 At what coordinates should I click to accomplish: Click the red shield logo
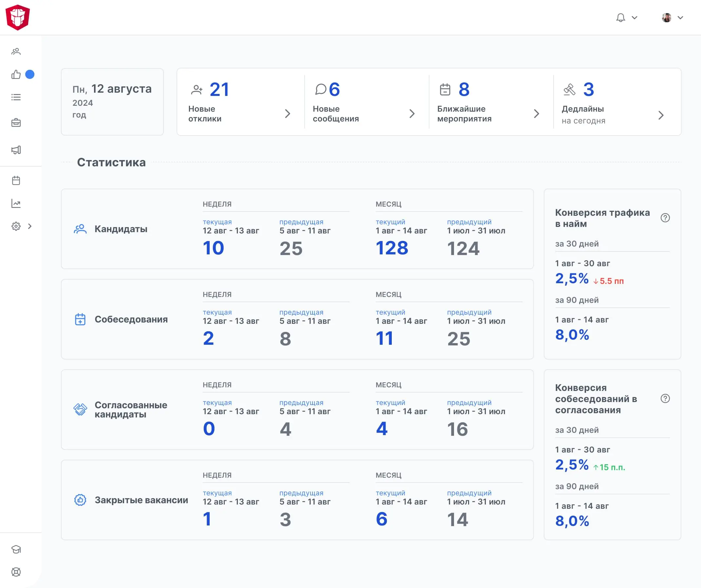click(x=18, y=17)
